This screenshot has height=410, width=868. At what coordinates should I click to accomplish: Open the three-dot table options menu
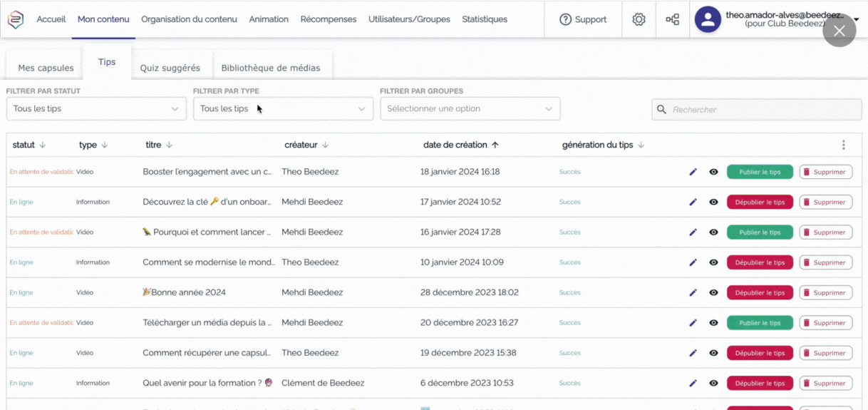[x=843, y=145]
